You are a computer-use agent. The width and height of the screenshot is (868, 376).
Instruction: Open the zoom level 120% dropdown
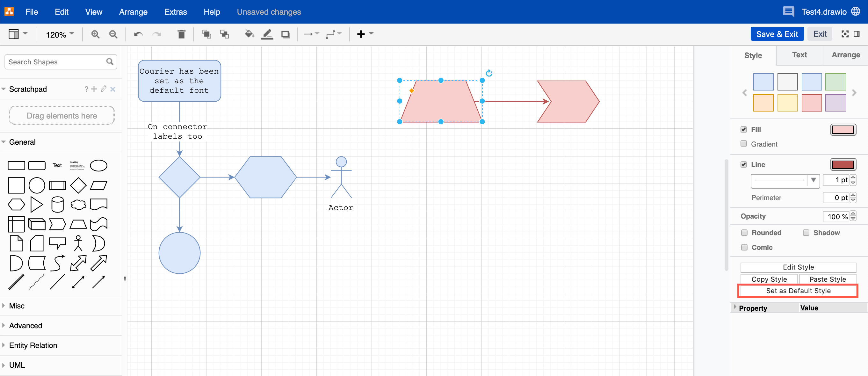(59, 34)
